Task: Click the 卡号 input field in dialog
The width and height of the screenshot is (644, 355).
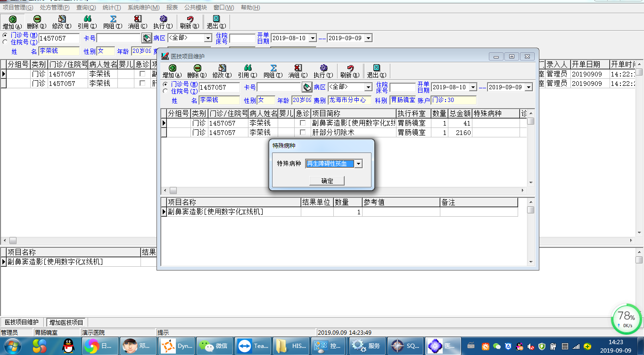Action: coord(279,87)
